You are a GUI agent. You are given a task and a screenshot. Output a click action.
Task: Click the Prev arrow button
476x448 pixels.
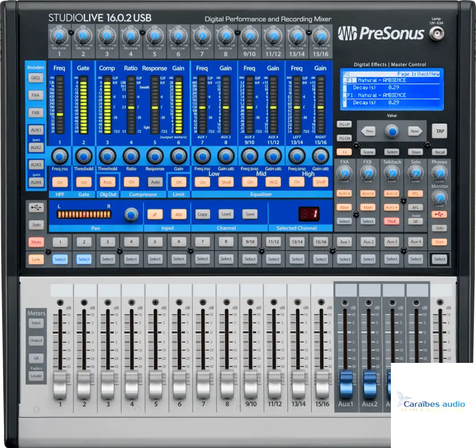368,132
